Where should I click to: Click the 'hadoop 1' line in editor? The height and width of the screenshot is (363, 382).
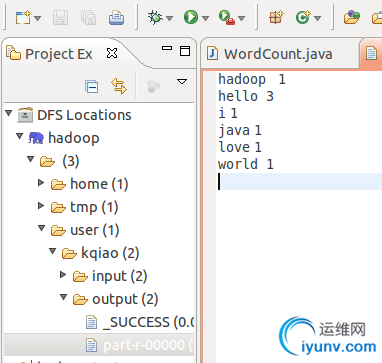click(252, 79)
